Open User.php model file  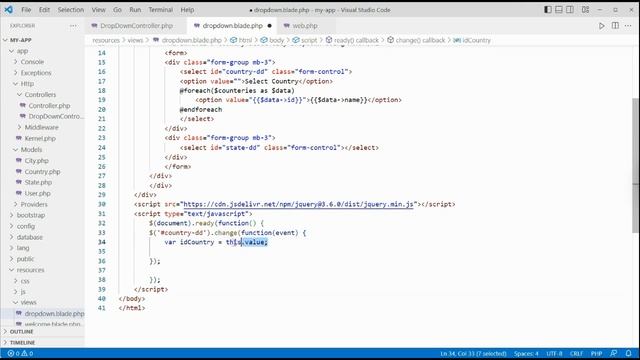[42, 193]
